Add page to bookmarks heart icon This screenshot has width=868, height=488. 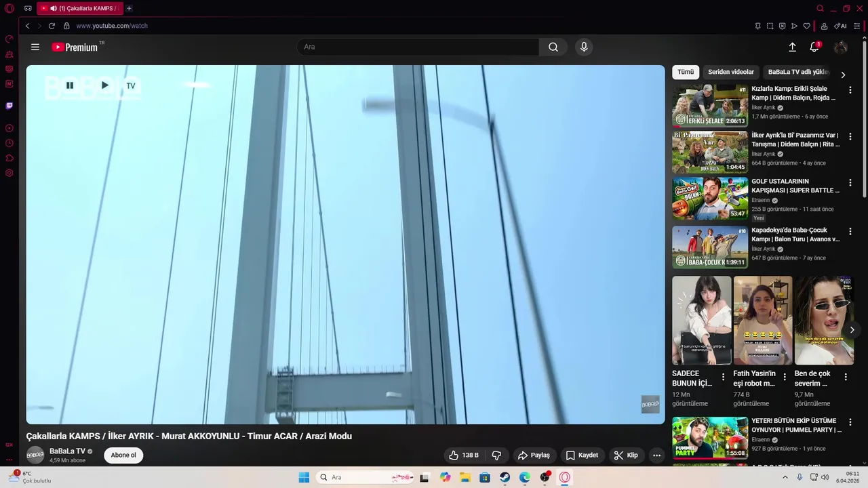click(x=806, y=26)
